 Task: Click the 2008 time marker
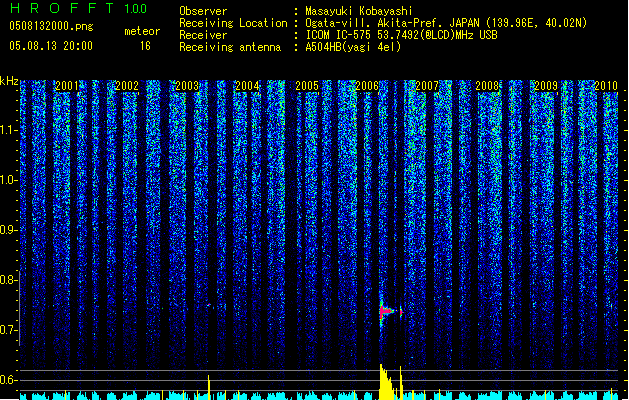(487, 86)
